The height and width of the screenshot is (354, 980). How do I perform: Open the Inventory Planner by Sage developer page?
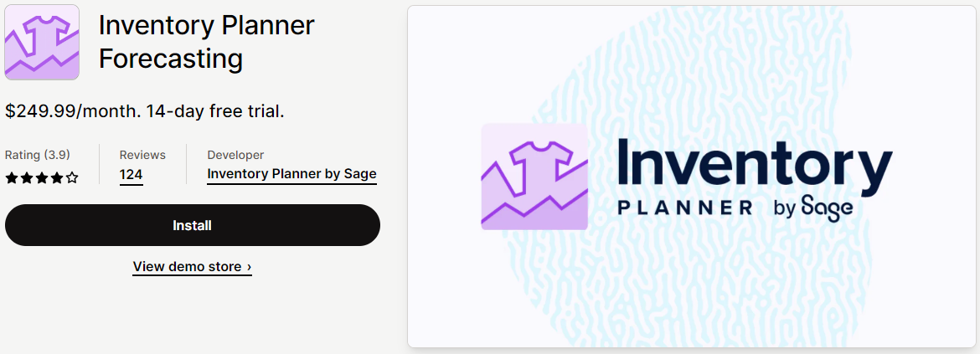291,174
